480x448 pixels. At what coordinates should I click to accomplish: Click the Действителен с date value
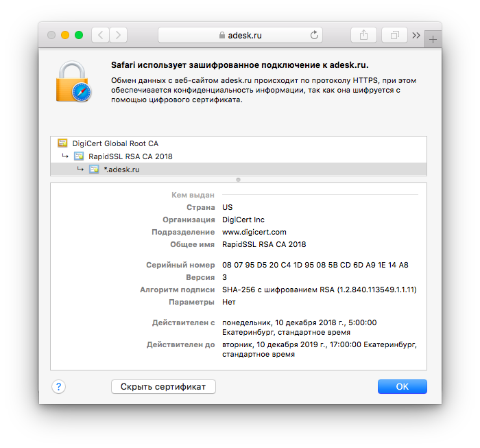coord(300,327)
